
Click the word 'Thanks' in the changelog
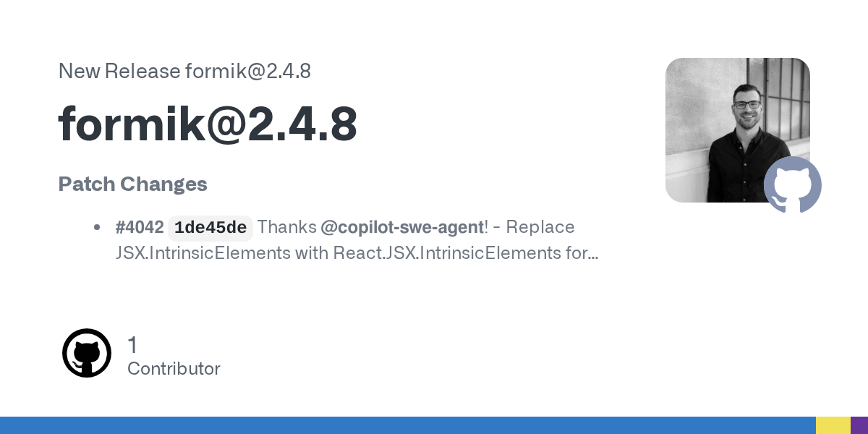tap(287, 227)
